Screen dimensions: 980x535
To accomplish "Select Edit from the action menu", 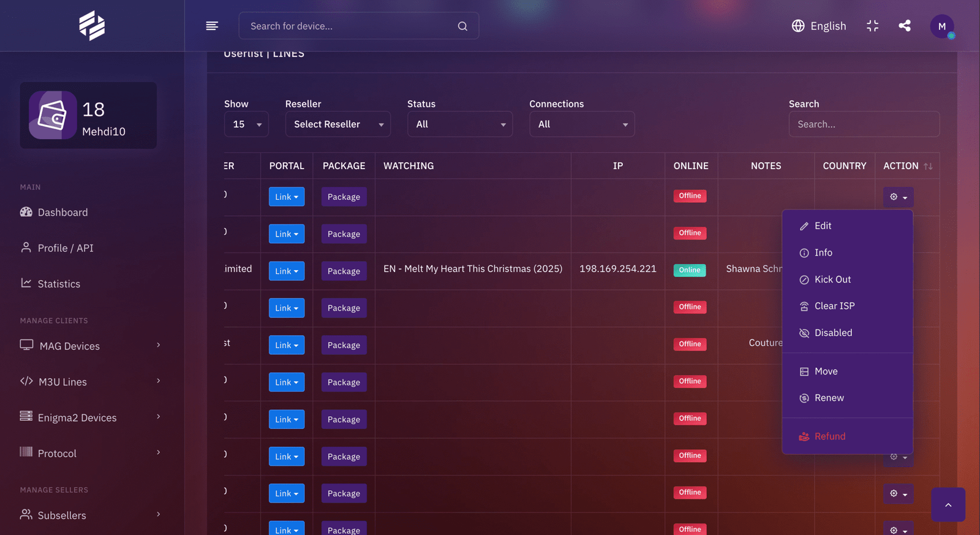I will coord(848,226).
